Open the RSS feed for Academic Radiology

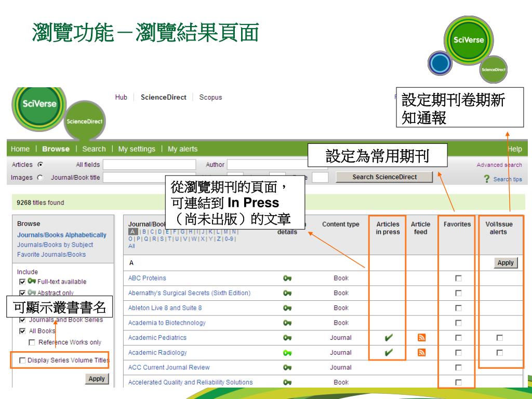tap(421, 353)
